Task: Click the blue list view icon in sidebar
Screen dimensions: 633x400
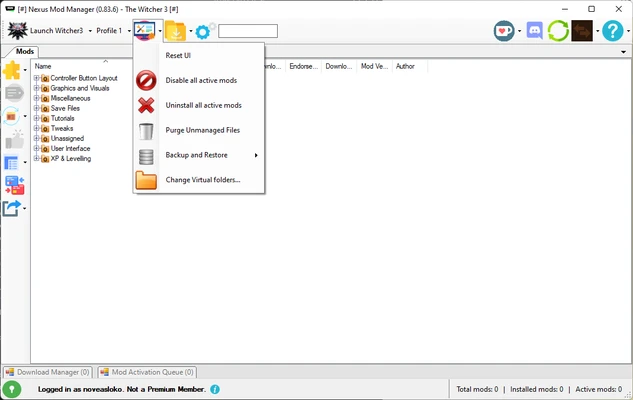Action: (x=11, y=163)
